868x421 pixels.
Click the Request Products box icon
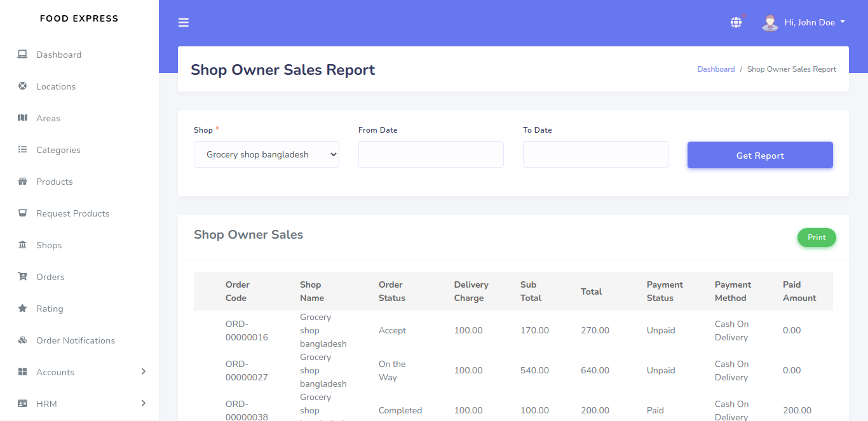pyautogui.click(x=23, y=213)
